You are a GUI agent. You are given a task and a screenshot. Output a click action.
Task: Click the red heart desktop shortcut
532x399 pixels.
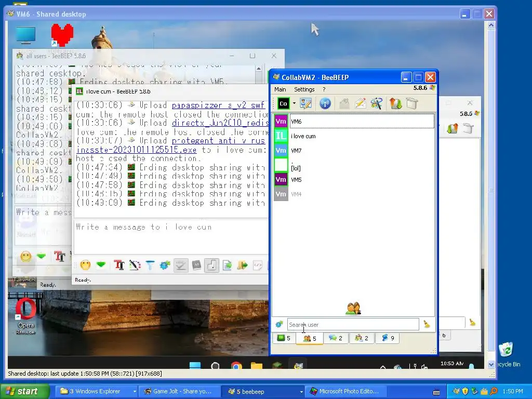(62, 35)
